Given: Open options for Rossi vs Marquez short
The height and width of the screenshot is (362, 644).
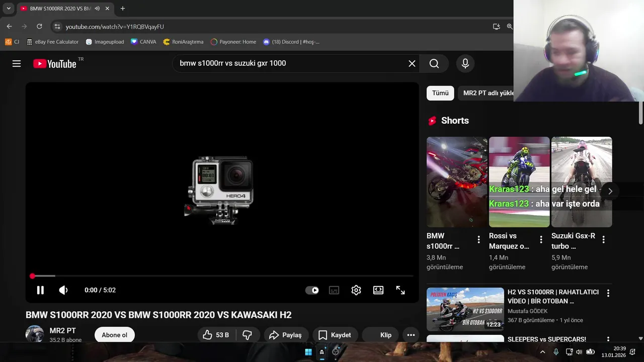Looking at the screenshot, I should tap(541, 240).
